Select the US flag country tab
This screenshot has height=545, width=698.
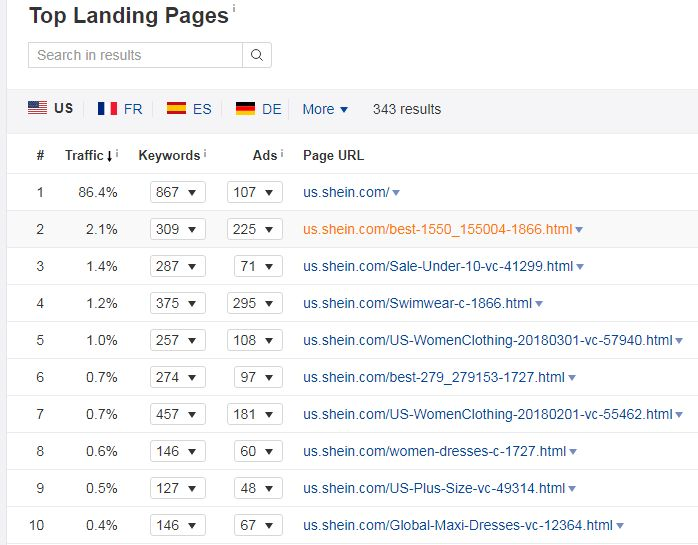pyautogui.click(x=50, y=108)
